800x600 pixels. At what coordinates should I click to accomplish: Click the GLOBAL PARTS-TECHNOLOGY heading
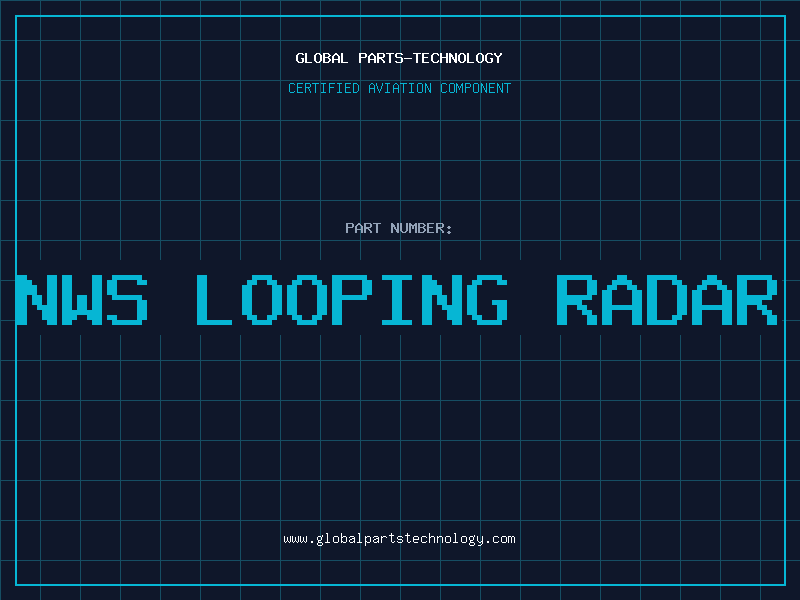(399, 58)
